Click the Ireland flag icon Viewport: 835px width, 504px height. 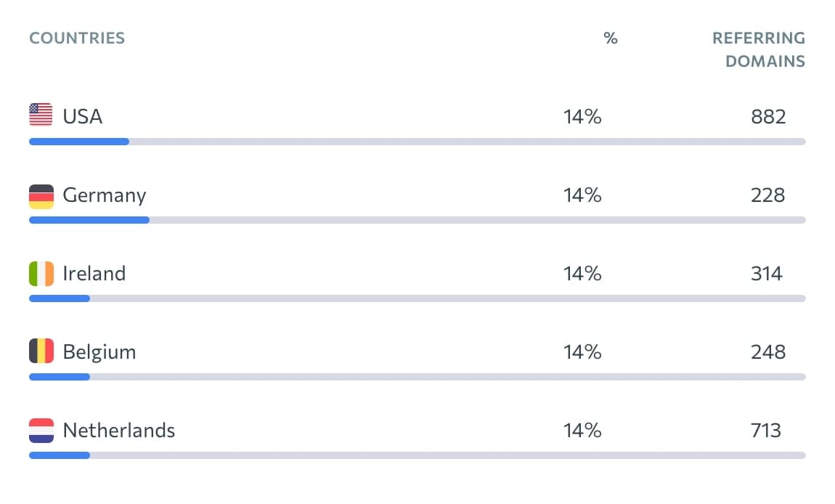41,274
